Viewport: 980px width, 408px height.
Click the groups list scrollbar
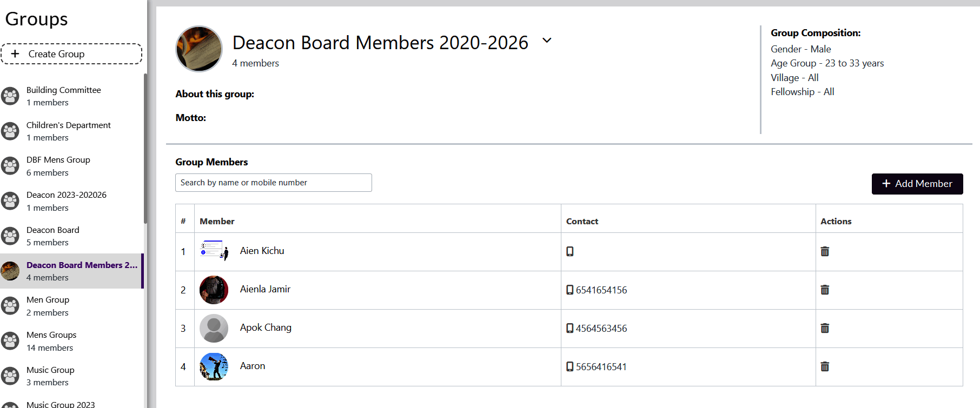pyautogui.click(x=145, y=149)
